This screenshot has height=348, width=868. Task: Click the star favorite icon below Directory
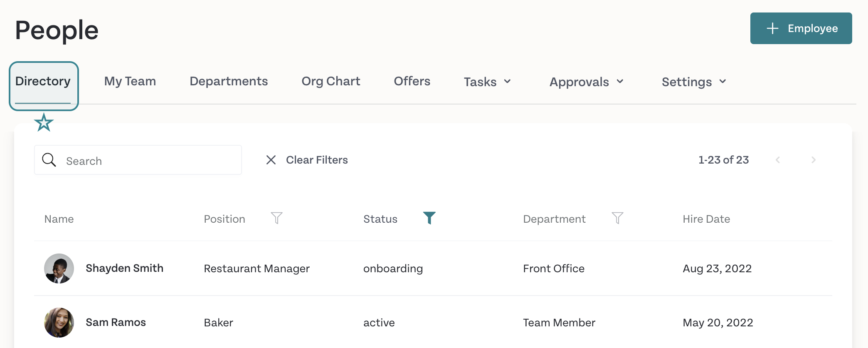point(44,122)
